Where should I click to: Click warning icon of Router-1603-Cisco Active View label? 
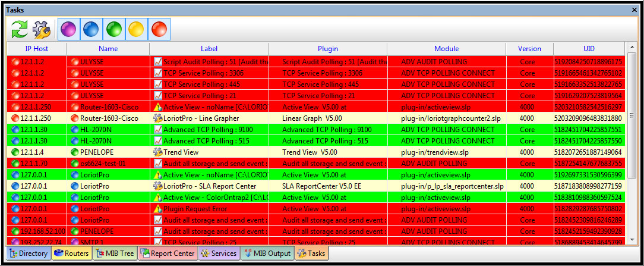pos(157,107)
